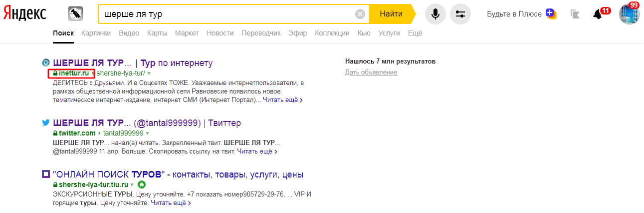Viewport: 644px width, 213px height.
Task: Expand dropdown arrow after shershe-lya-tur/ path
Action: (148, 73)
